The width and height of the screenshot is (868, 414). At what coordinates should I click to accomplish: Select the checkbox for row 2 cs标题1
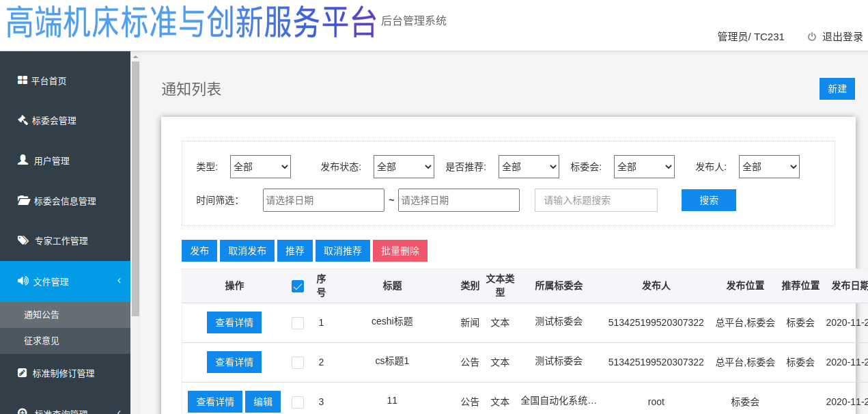[298, 363]
